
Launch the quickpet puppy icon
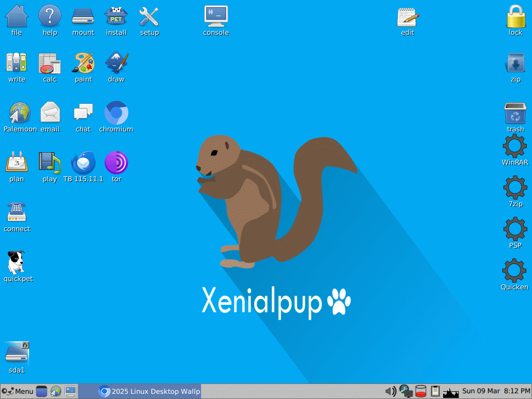point(17,262)
